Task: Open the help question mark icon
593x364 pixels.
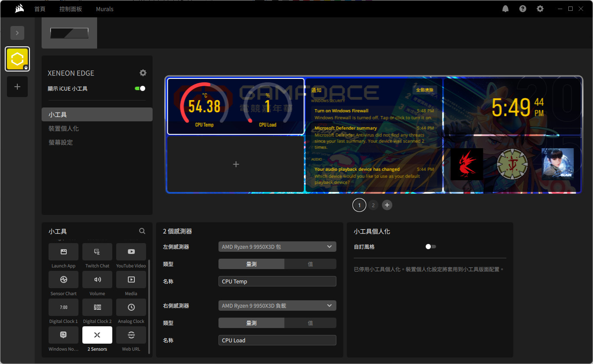Action: pos(523,9)
